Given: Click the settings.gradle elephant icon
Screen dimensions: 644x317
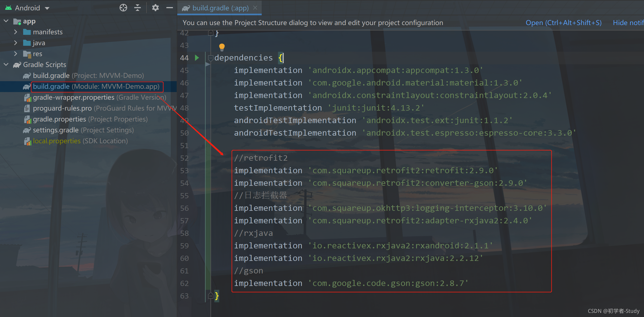Looking at the screenshot, I should (x=27, y=130).
